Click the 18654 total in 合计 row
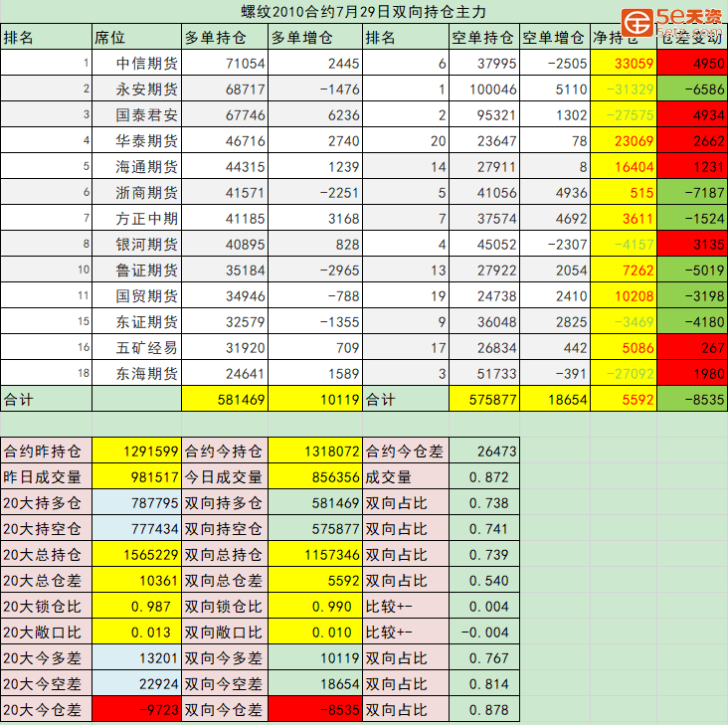728x725 pixels. point(554,400)
